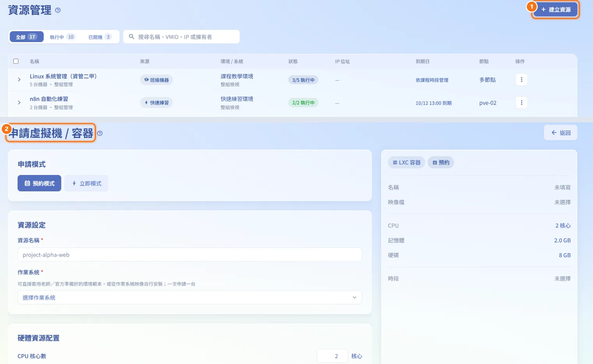The height and width of the screenshot is (364, 593).
Task: Click the 班級機器 source badge
Action: [x=156, y=80]
